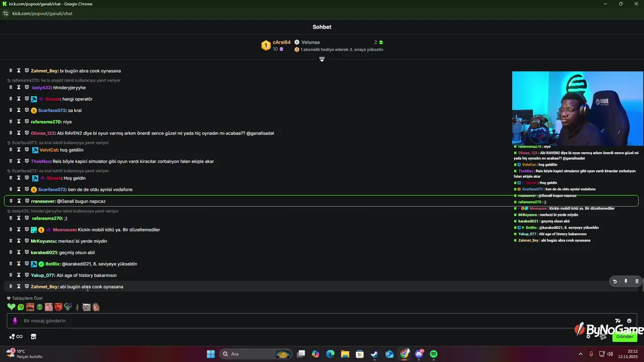
Task: Open Steam from the taskbar
Action: [374, 354]
